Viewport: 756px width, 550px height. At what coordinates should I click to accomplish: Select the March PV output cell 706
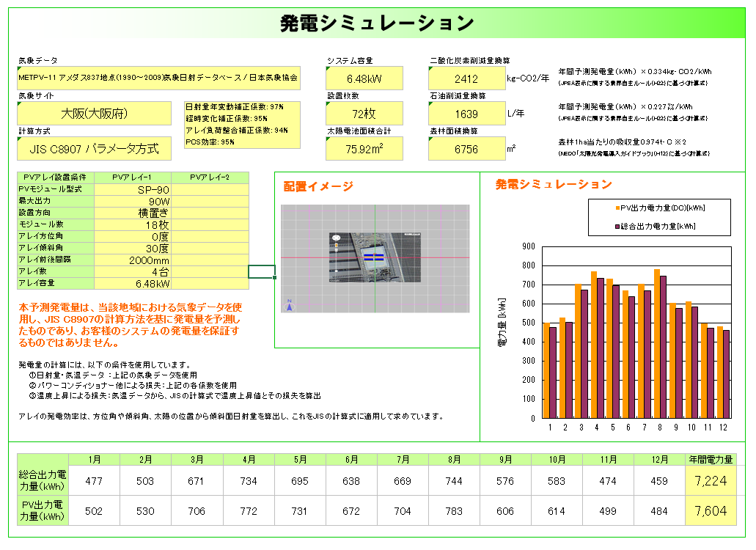tap(197, 510)
